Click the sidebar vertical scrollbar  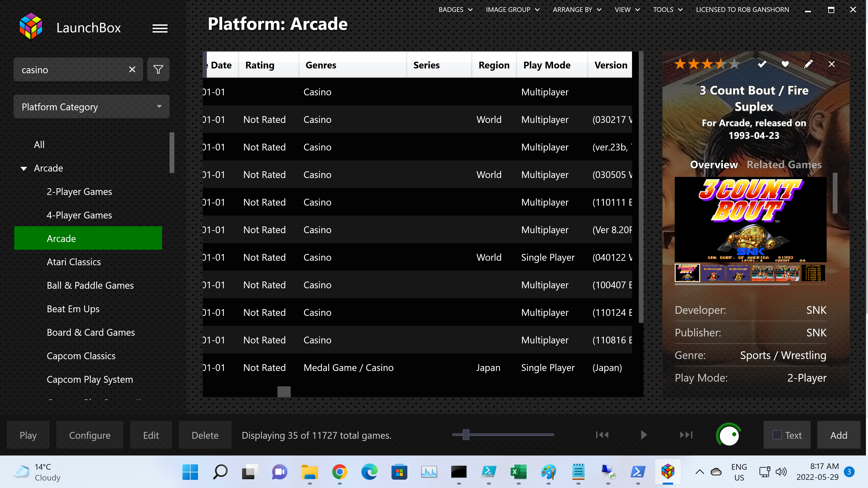(172, 152)
